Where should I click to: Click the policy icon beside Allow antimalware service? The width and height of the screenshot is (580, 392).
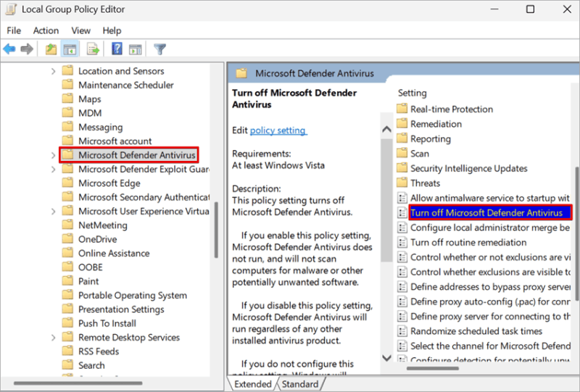coord(402,198)
